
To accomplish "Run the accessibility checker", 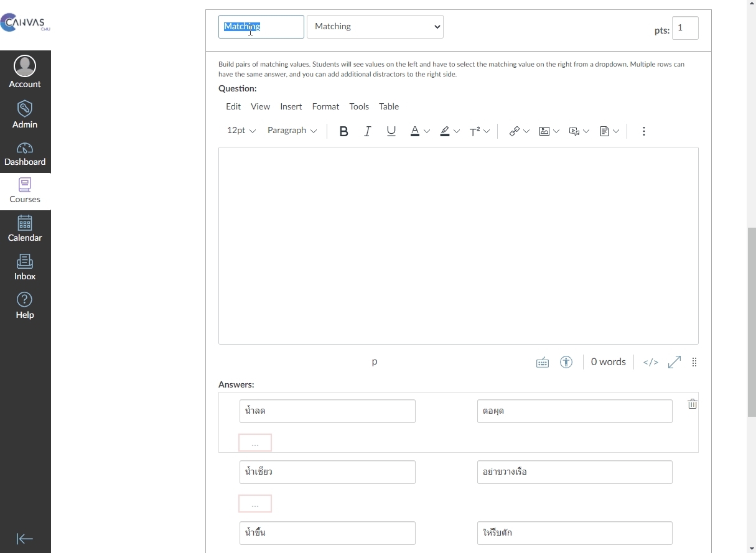I will coord(566,362).
